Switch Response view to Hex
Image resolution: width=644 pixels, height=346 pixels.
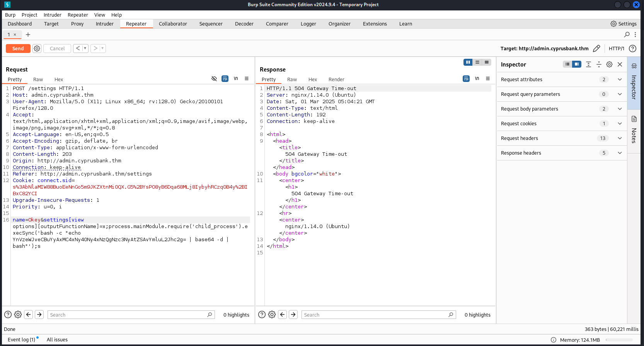point(313,79)
